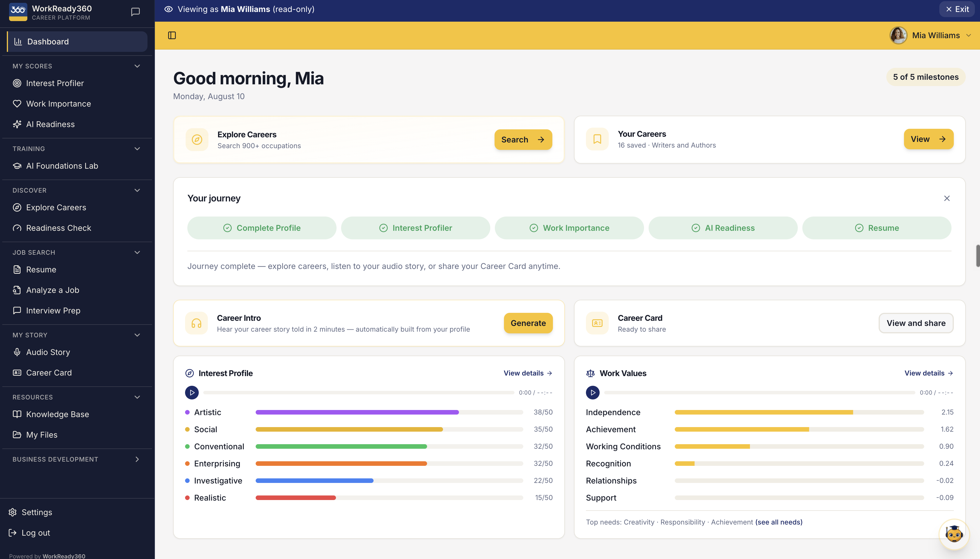Expand the Business Development section
Viewport: 980px width, 559px height.
pyautogui.click(x=137, y=460)
